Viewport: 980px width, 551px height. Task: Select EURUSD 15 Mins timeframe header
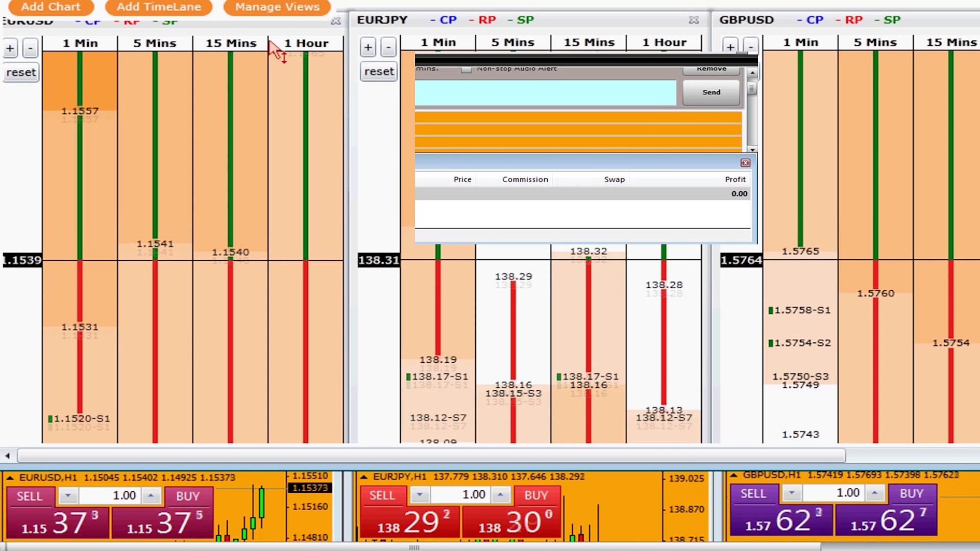tap(231, 43)
